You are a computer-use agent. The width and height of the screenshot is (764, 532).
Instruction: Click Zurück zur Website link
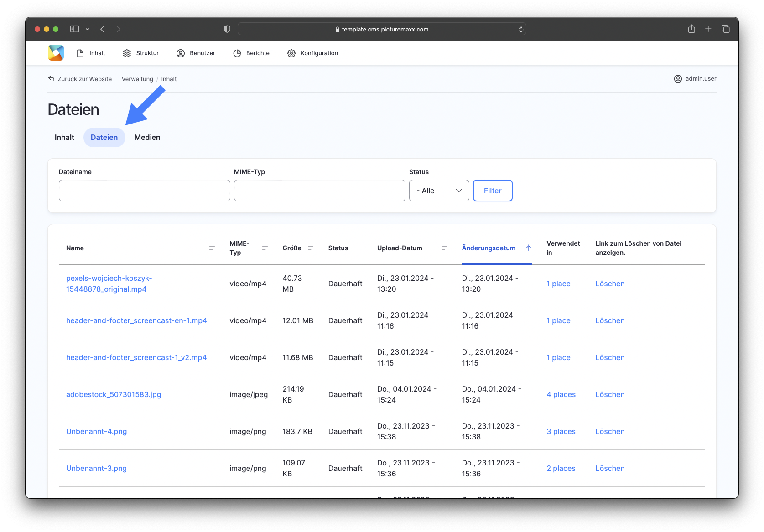click(80, 79)
